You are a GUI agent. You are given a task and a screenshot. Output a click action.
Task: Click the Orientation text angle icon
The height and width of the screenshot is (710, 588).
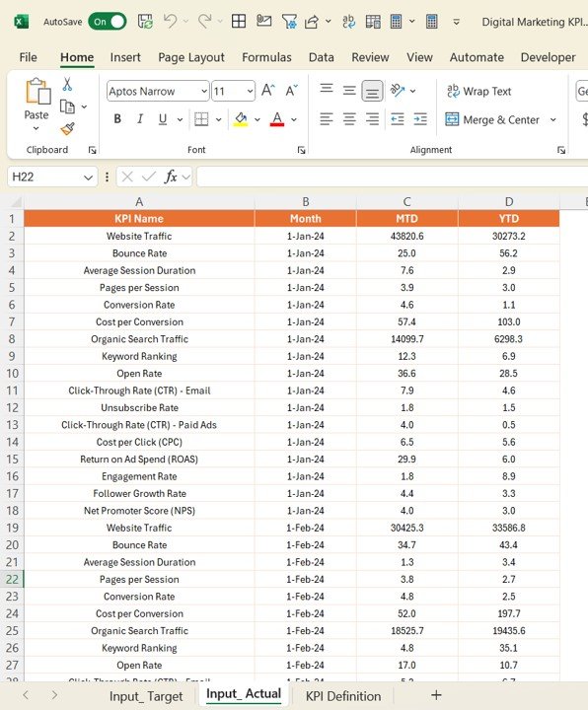tap(398, 91)
